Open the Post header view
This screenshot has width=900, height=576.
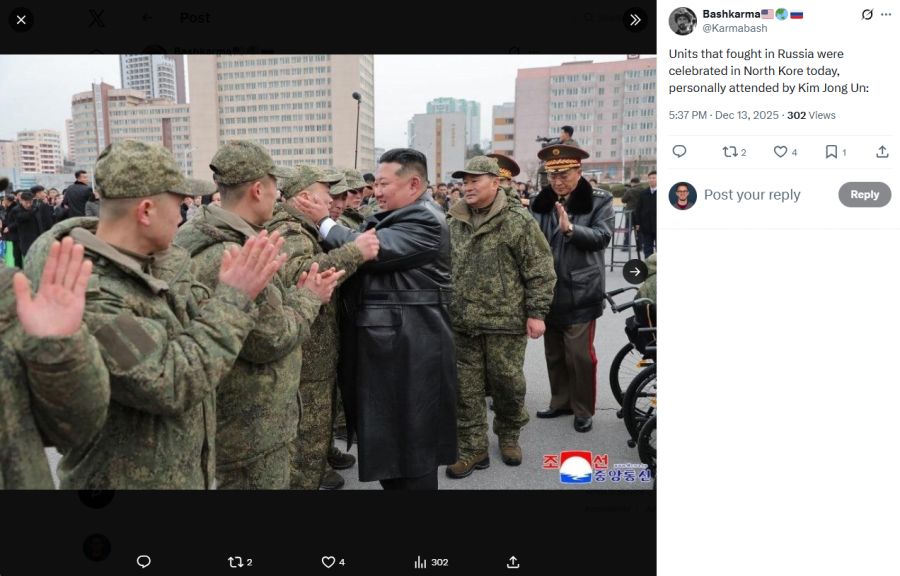pyautogui.click(x=195, y=17)
